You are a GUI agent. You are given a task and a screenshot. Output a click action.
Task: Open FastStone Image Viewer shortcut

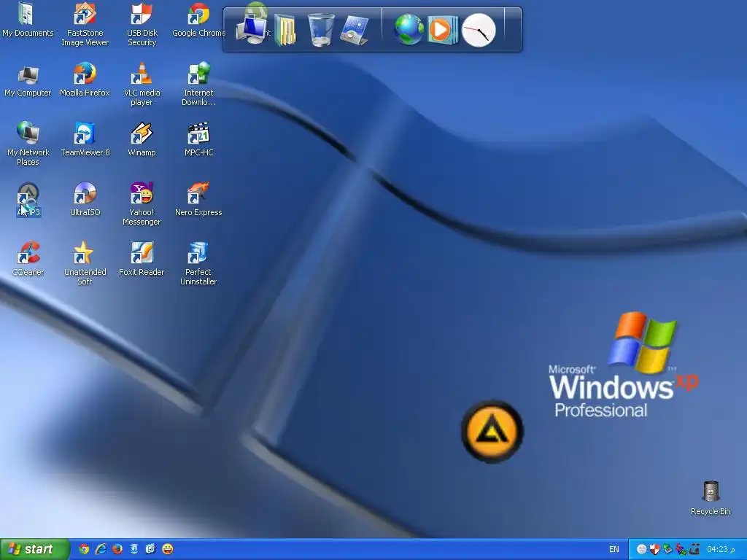click(x=85, y=25)
